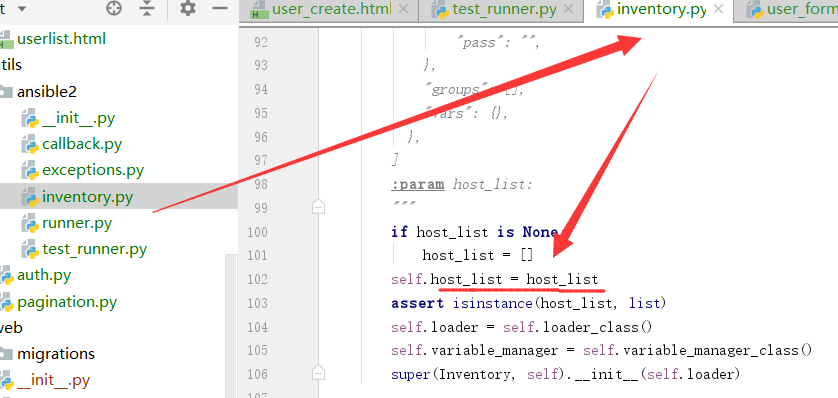Open project view dropdown arrow

coord(22,9)
